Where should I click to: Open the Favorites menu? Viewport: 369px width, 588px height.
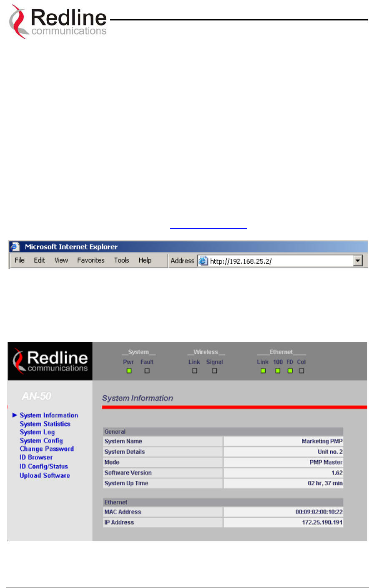pyautogui.click(x=91, y=260)
